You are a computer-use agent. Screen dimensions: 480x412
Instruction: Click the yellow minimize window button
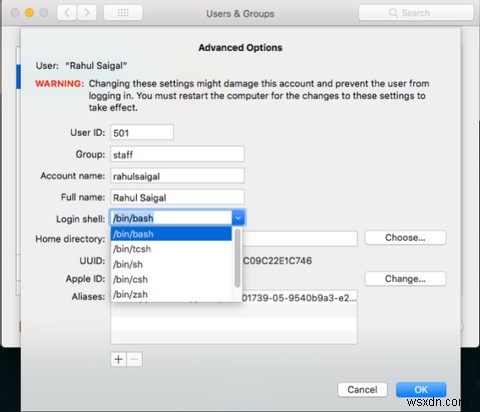click(x=29, y=13)
